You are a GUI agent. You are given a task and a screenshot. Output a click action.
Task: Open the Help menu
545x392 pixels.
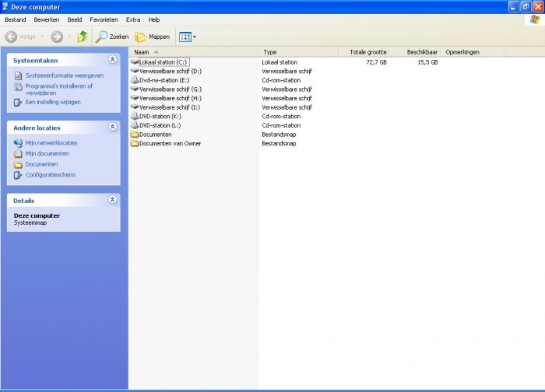(154, 19)
